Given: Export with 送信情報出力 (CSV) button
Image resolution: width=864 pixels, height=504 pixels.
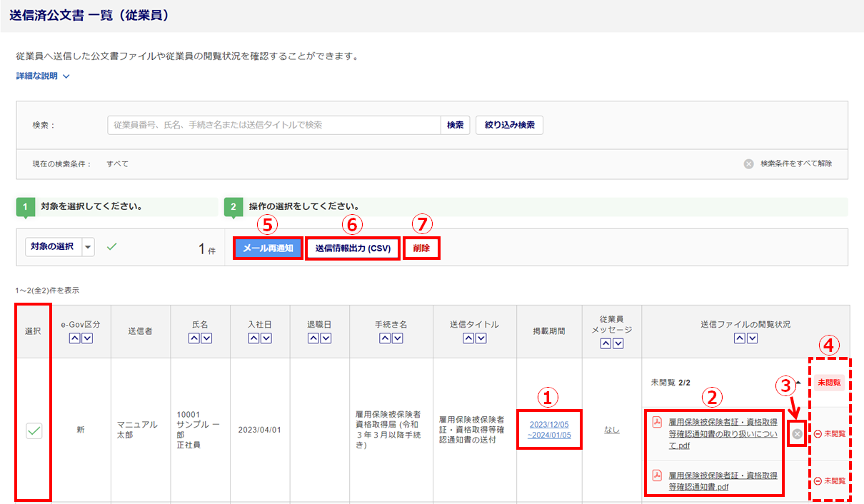Looking at the screenshot, I should pyautogui.click(x=352, y=248).
